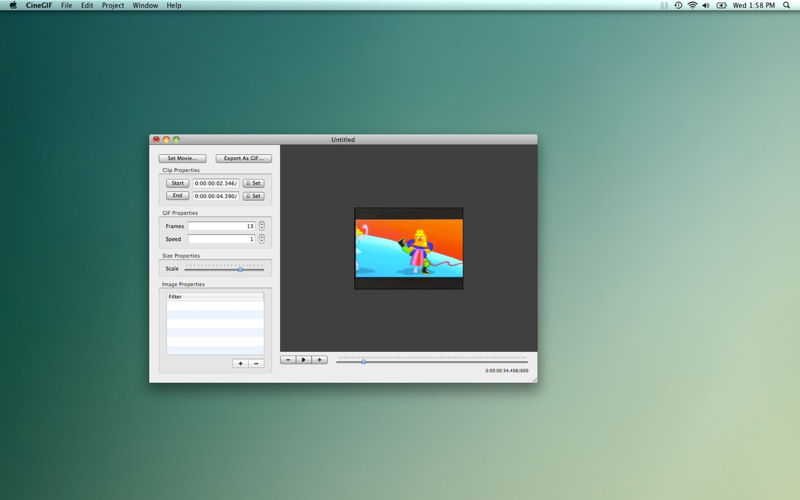Open the Help menu
Viewport: 800px width, 500px height.
click(173, 5)
